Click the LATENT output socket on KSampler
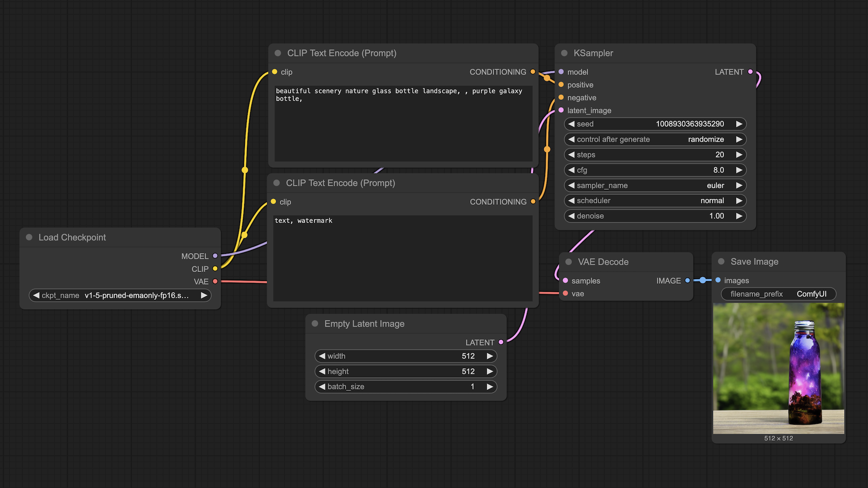 (x=750, y=71)
